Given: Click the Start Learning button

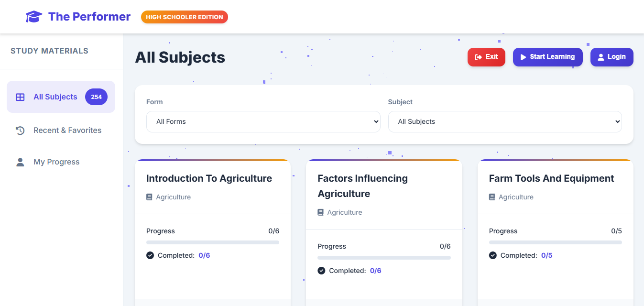Looking at the screenshot, I should [547, 57].
